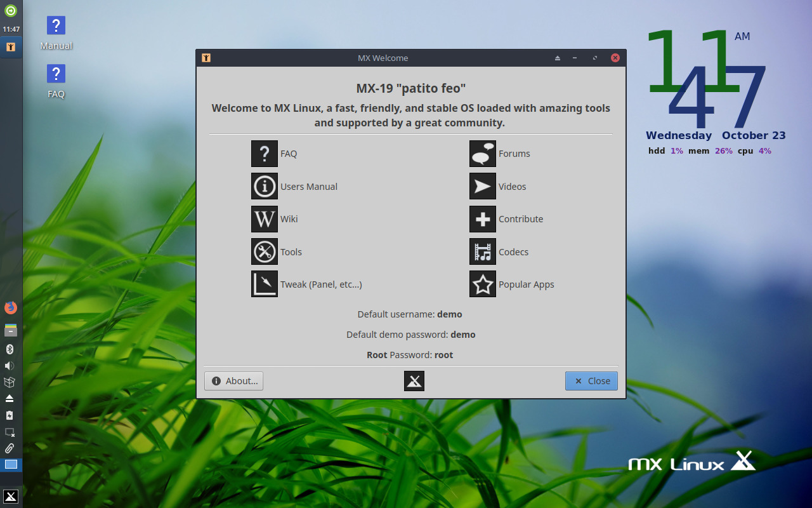The width and height of the screenshot is (812, 508).
Task: Open the file manager panel icon
Action: (x=11, y=330)
